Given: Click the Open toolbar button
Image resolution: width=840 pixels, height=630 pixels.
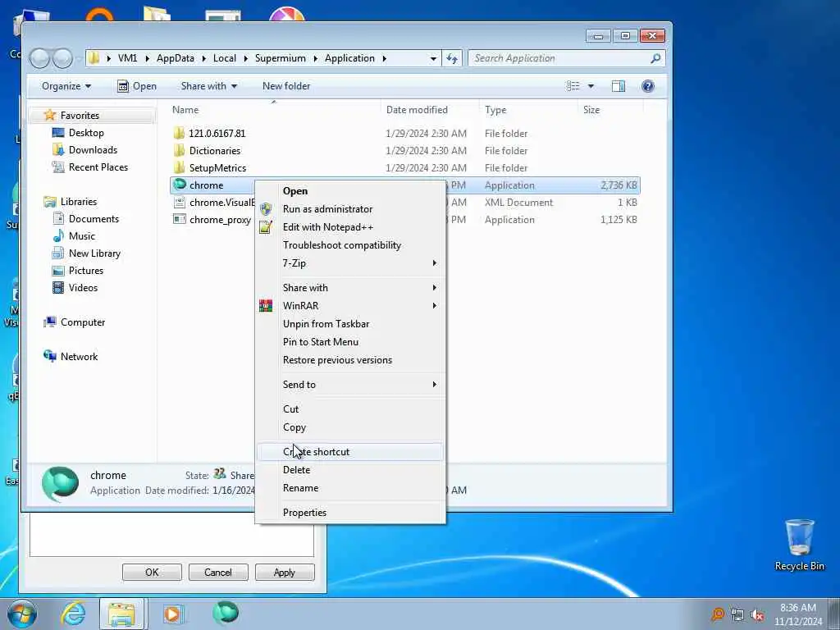Looking at the screenshot, I should 137,86.
